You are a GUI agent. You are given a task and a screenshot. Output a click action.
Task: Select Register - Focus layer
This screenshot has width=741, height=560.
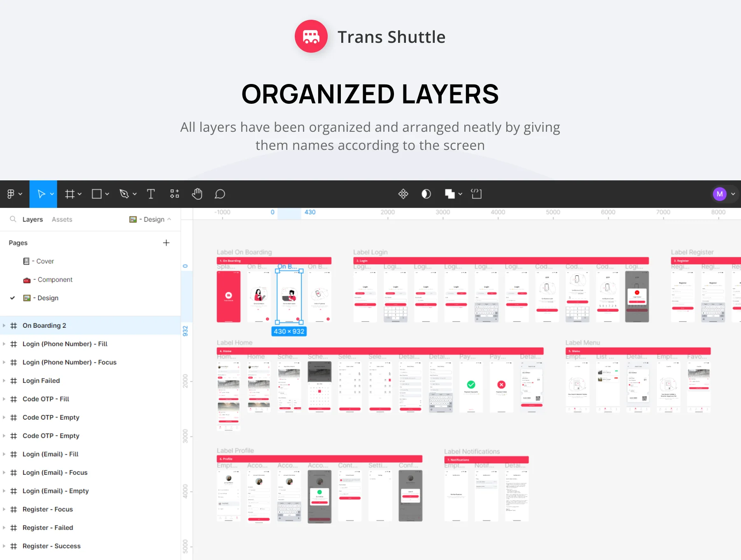[x=90, y=509]
